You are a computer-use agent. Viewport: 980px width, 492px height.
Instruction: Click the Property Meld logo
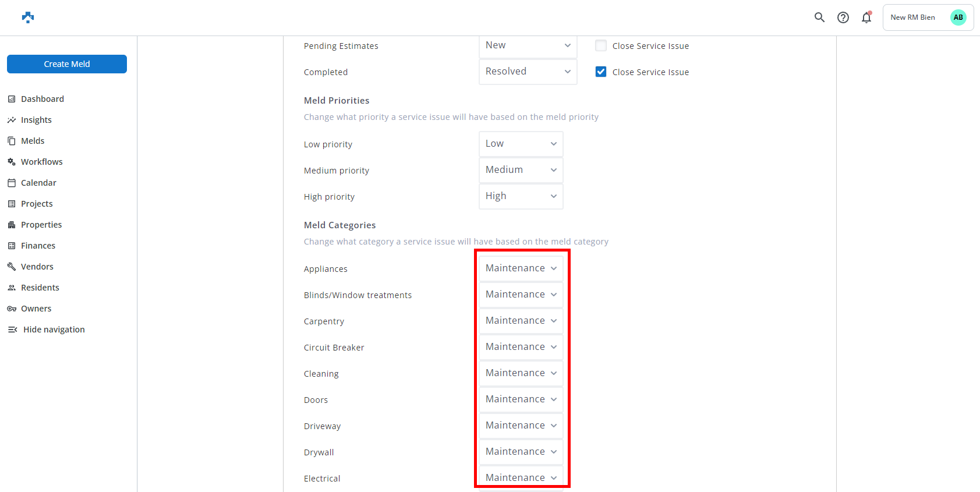coord(28,17)
